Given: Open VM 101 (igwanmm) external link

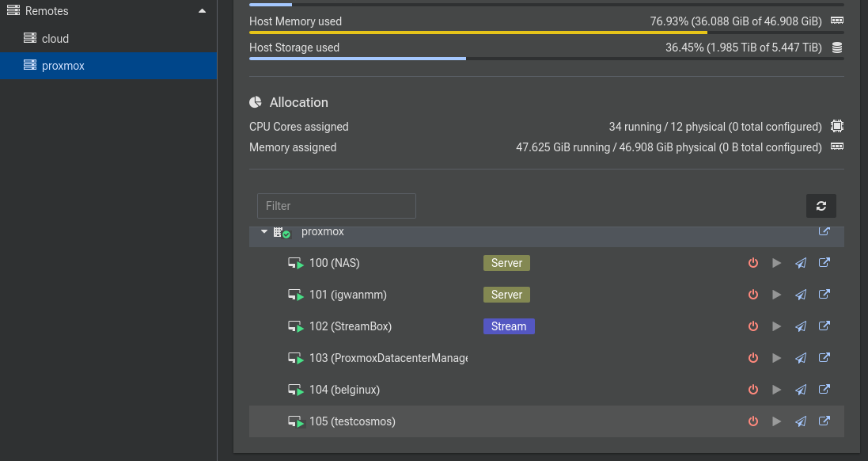Looking at the screenshot, I should coord(824,294).
